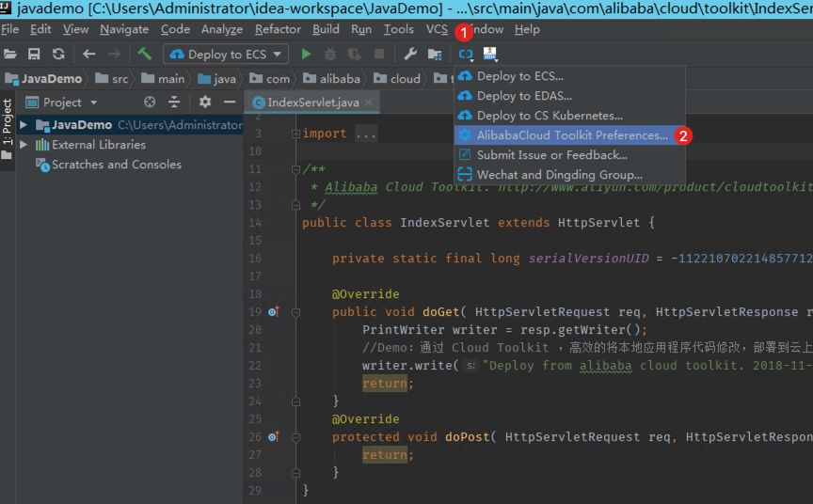
Task: Click the Debug bug icon
Action: [x=330, y=54]
